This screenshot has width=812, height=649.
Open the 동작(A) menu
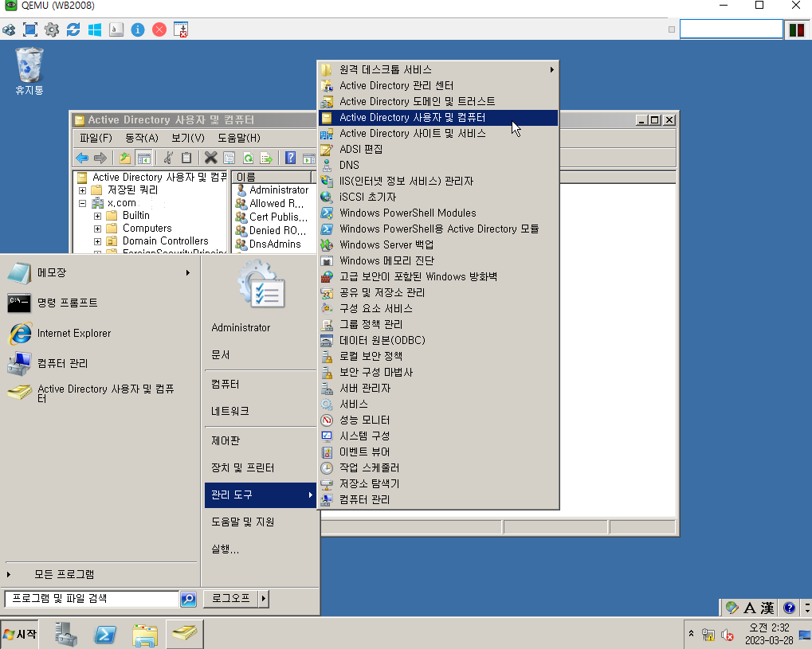tap(142, 139)
